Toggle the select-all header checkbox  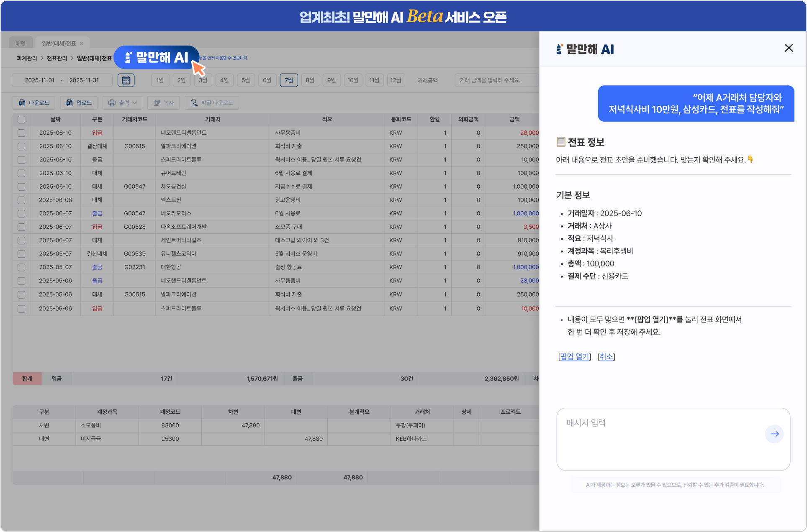[x=21, y=120]
